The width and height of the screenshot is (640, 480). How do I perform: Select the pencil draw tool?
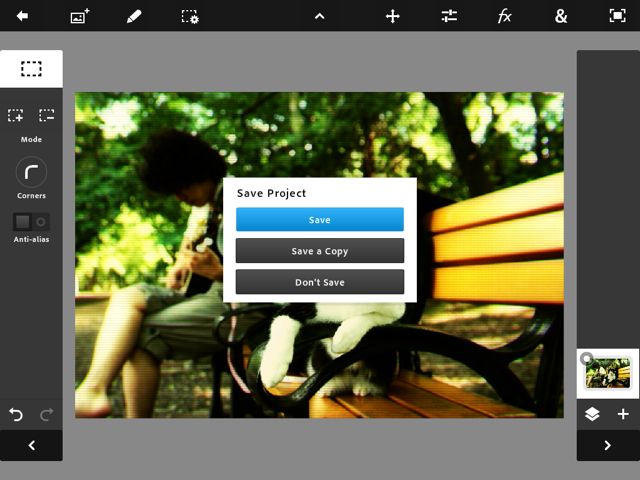pos(134,16)
